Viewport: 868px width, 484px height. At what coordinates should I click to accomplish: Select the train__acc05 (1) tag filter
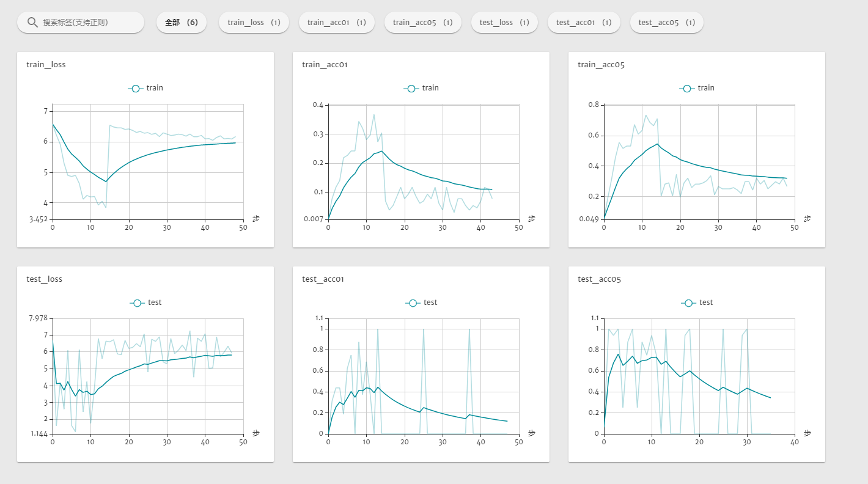(x=422, y=23)
